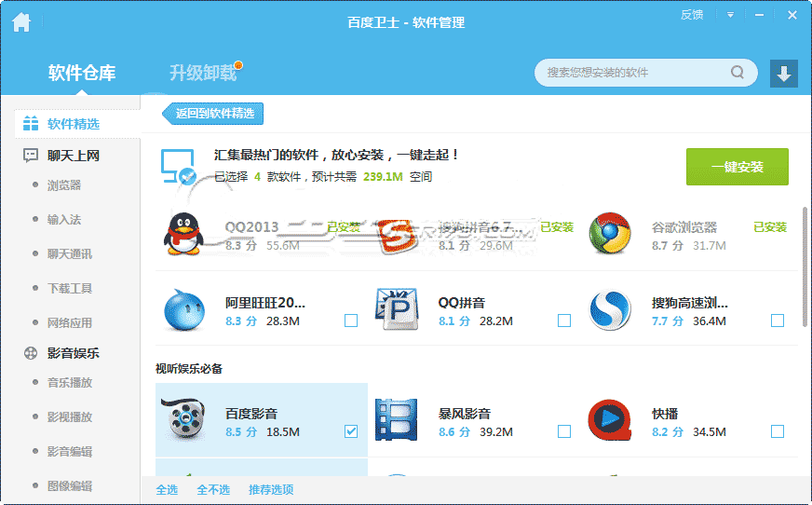Click the 百度影音 film reel icon

point(183,419)
